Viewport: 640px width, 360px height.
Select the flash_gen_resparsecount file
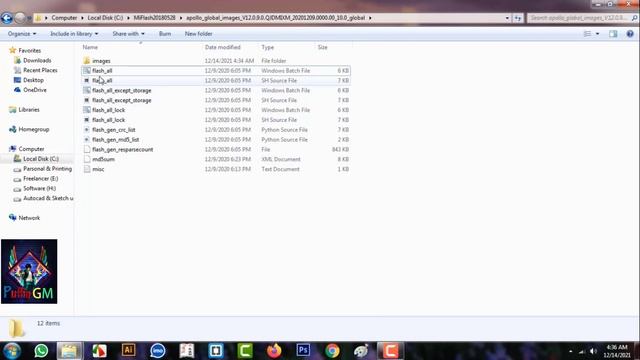point(216,149)
